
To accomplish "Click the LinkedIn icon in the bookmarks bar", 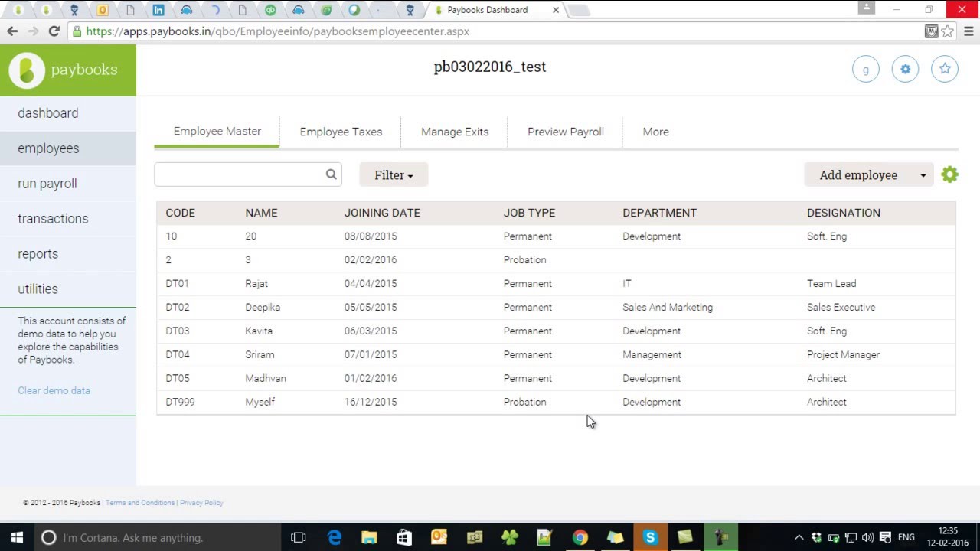I will coord(159,10).
